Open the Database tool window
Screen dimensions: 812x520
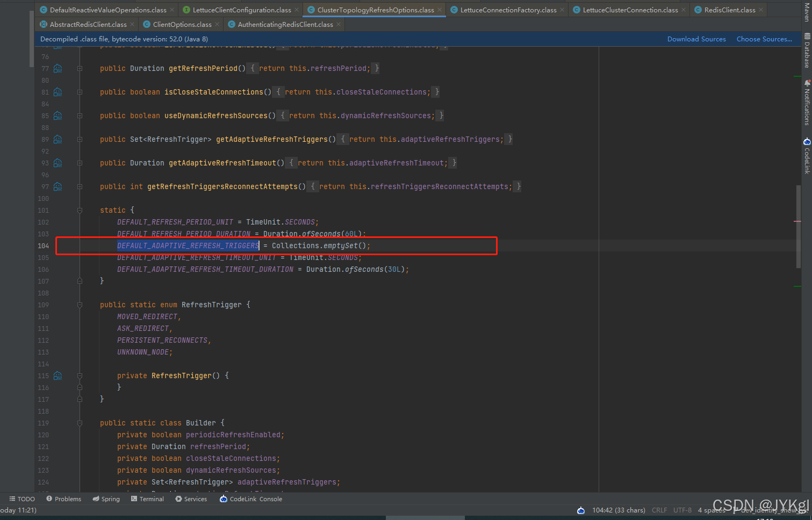click(x=807, y=50)
